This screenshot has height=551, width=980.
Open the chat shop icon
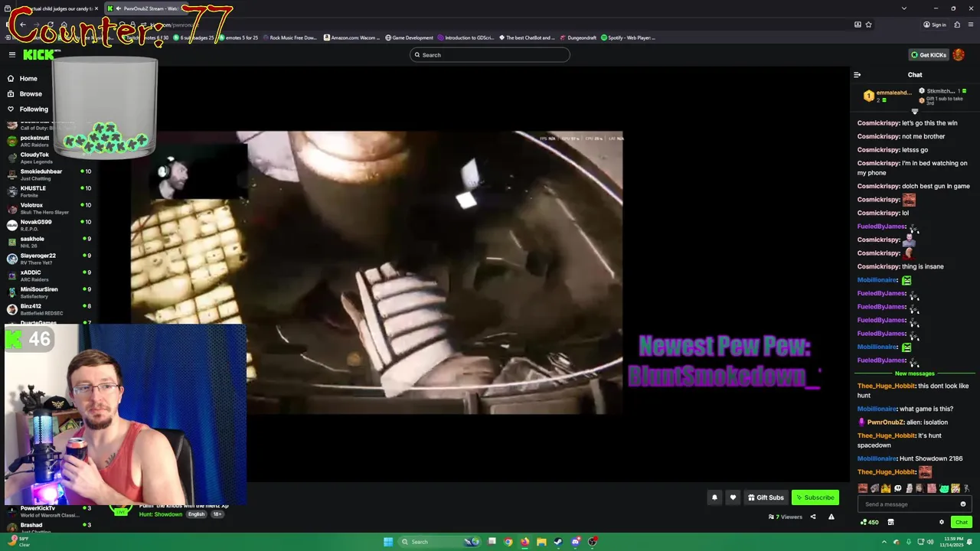click(890, 522)
